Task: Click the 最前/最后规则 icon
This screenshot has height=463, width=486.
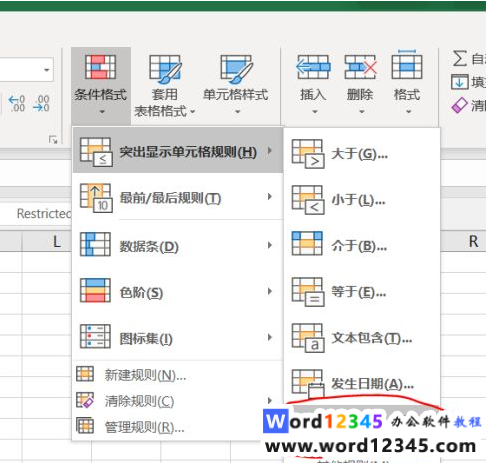Action: 96,198
